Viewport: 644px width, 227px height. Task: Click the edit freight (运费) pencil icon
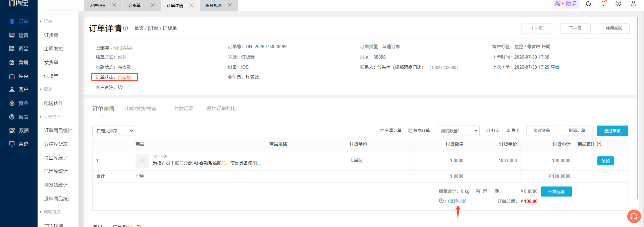tap(478, 191)
